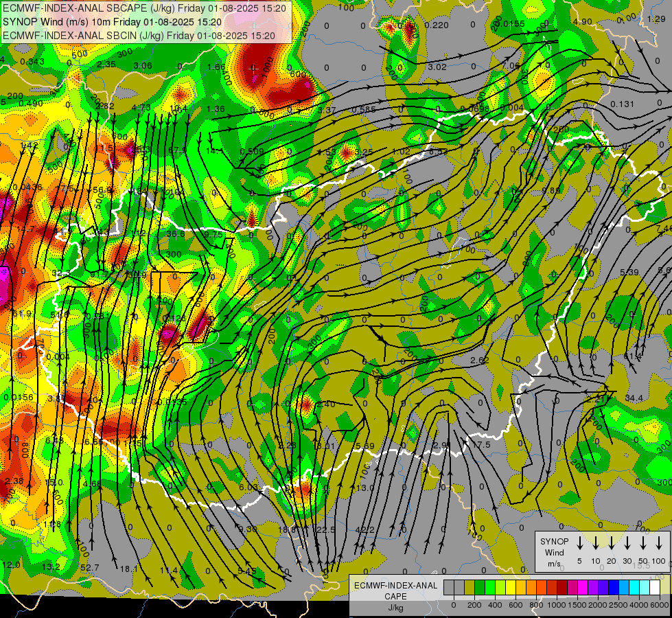Click the 20 m/s wind arrow in SYNOP legend
The width and height of the screenshot is (672, 618).
pos(612,543)
